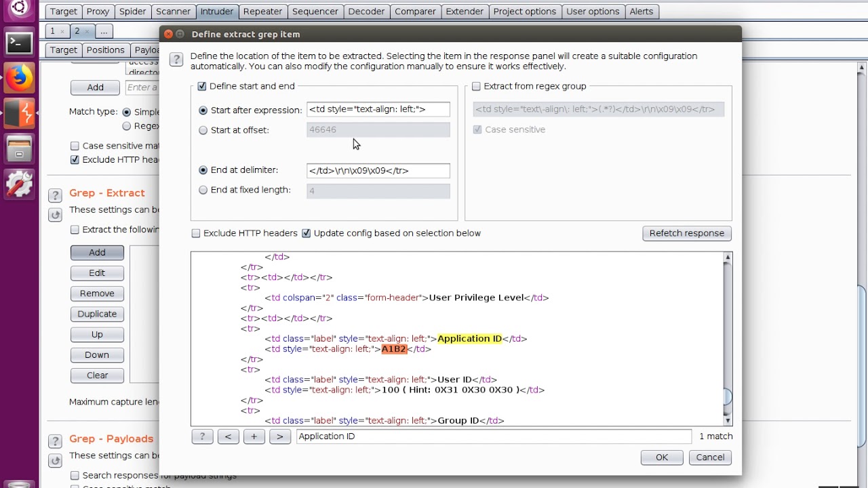Screen dimensions: 868x488
Task: Open the Terminal from the Ubuntu dock
Action: [x=19, y=43]
